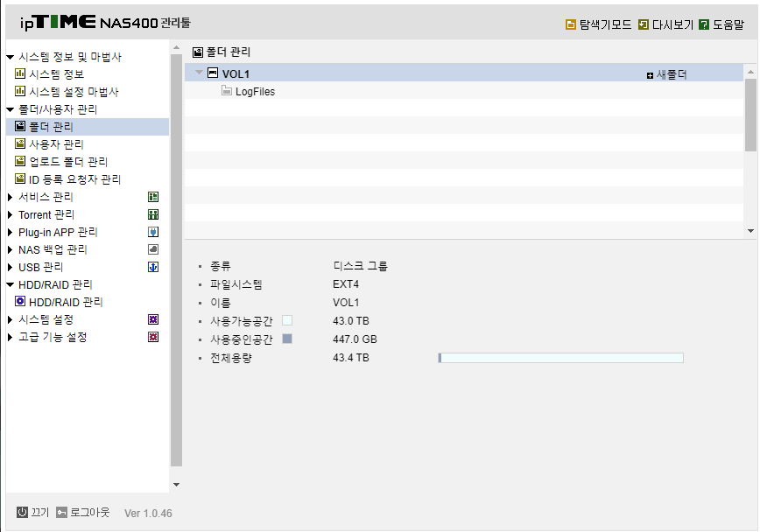Collapse the VOL1 tree node arrow
The height and width of the screenshot is (532, 760).
click(x=199, y=73)
